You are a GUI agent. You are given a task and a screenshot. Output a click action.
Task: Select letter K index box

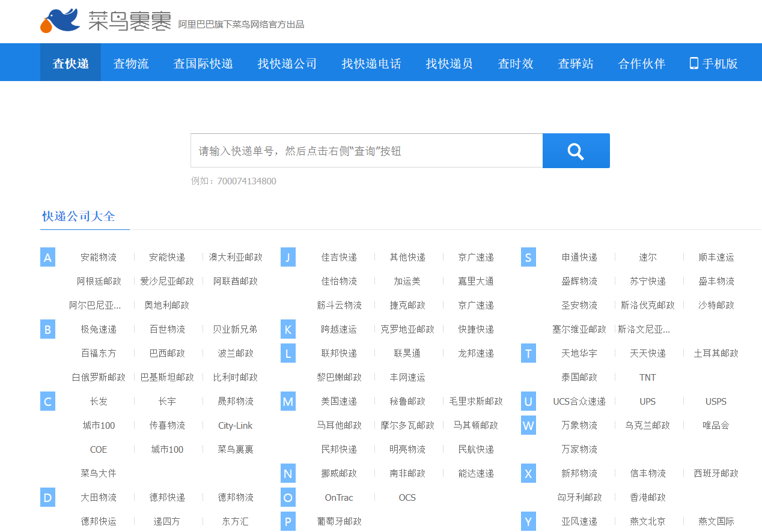[x=288, y=329]
